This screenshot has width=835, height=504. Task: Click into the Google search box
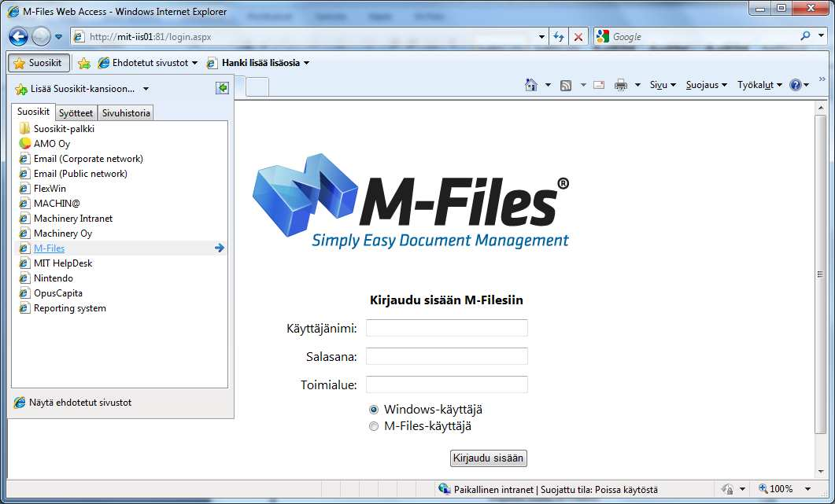point(703,37)
